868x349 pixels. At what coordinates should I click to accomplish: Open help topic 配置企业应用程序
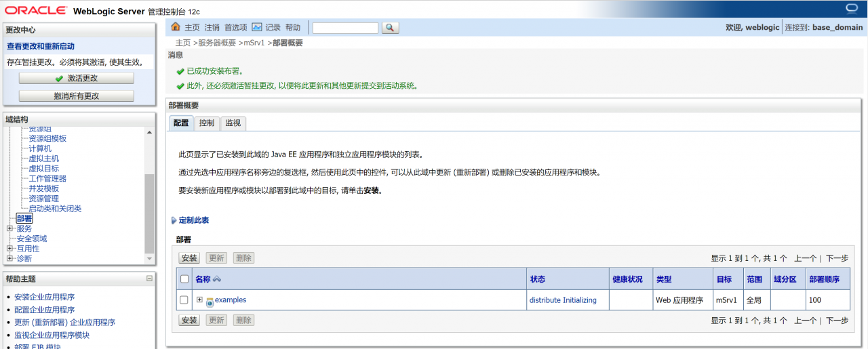pyautogui.click(x=45, y=310)
